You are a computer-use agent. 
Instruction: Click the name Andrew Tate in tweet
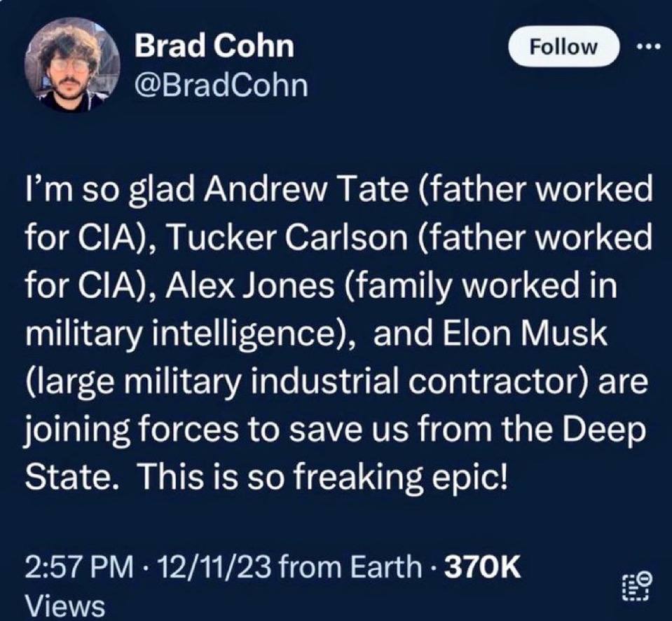tap(306, 189)
